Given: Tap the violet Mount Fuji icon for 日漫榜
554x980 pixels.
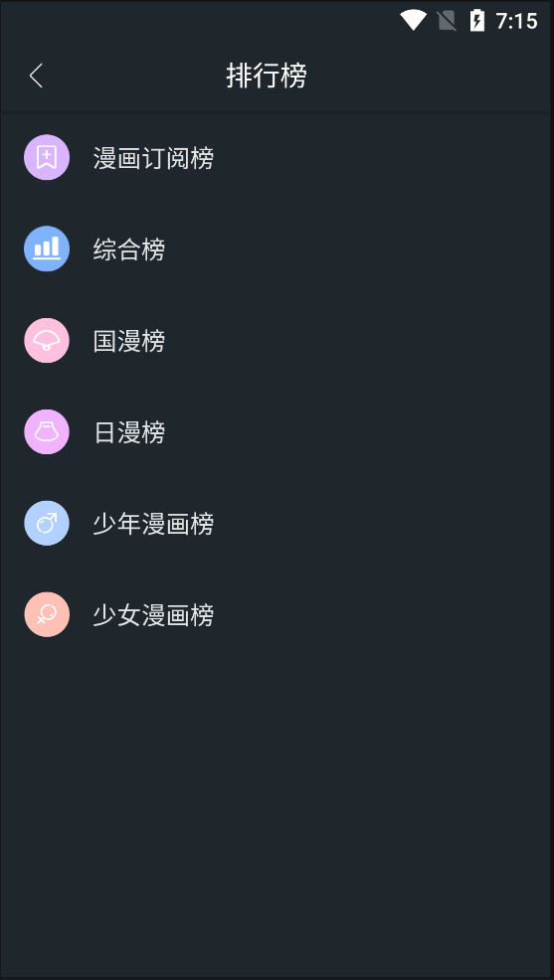Looking at the screenshot, I should [x=47, y=431].
